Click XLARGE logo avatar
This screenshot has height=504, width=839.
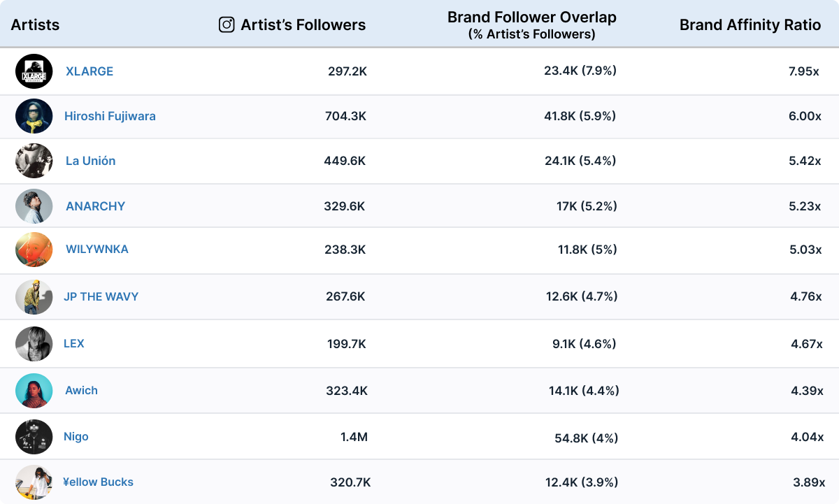coord(34,71)
